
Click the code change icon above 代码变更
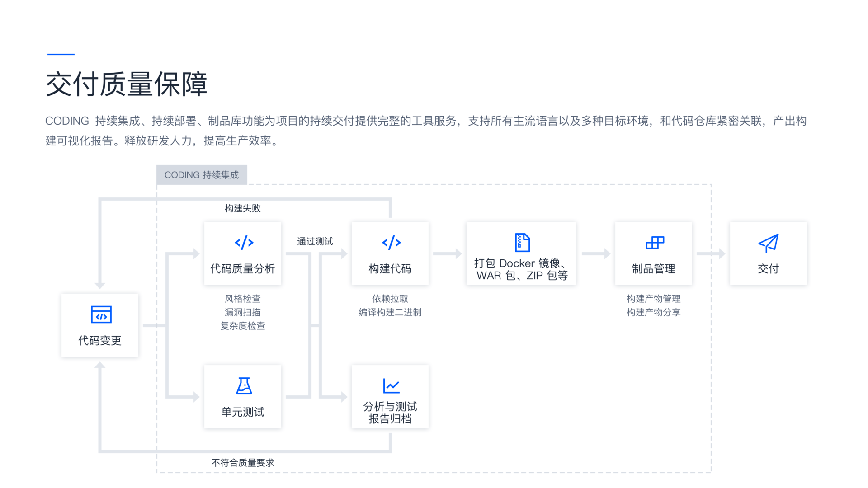click(100, 315)
